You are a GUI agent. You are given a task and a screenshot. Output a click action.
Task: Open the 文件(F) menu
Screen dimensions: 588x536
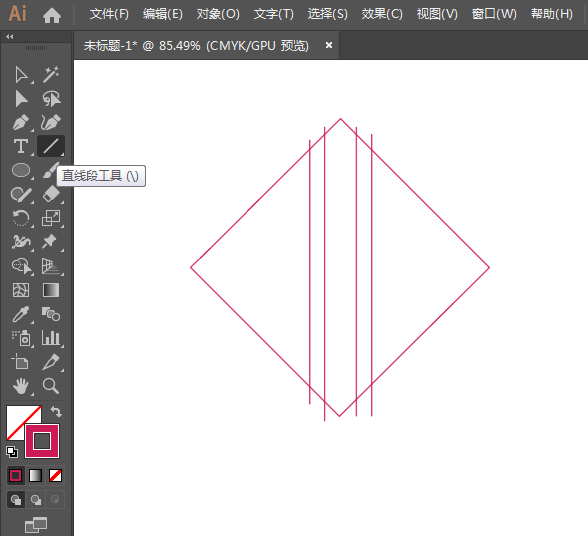click(109, 14)
